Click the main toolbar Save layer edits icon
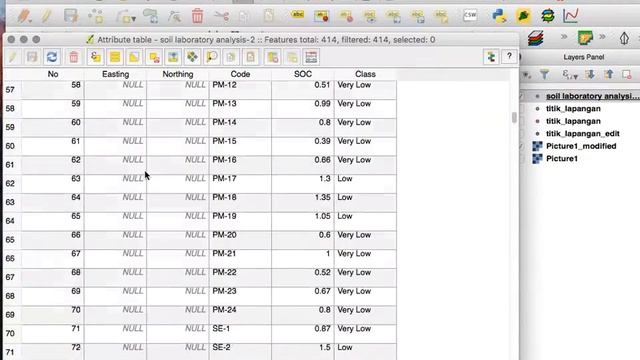This screenshot has width=640, height=360. coord(71,16)
